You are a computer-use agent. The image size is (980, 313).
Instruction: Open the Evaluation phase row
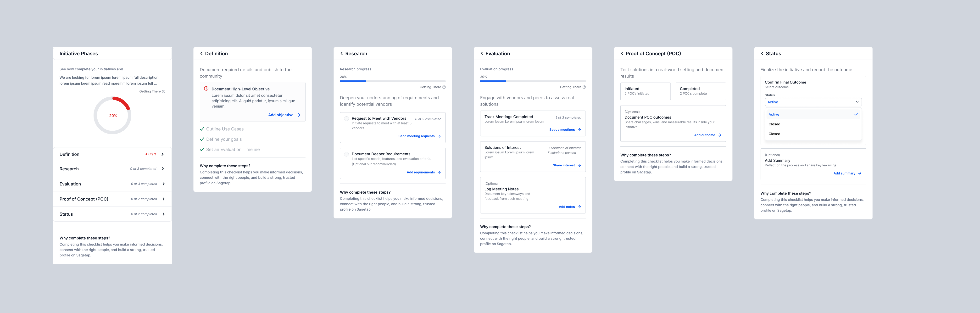(112, 184)
